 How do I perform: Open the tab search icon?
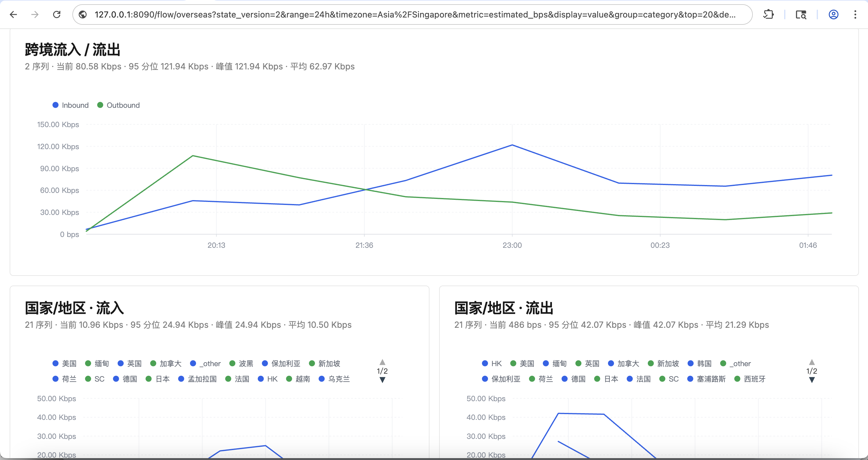pos(801,14)
